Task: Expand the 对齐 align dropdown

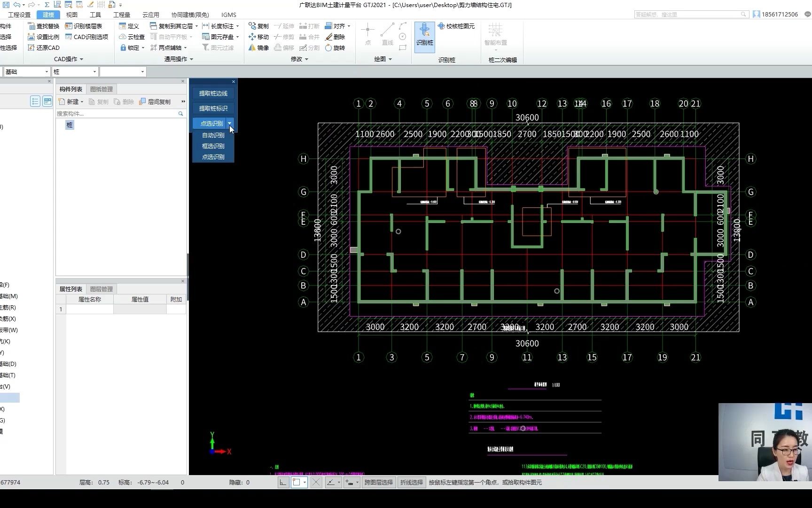Action: (349, 26)
